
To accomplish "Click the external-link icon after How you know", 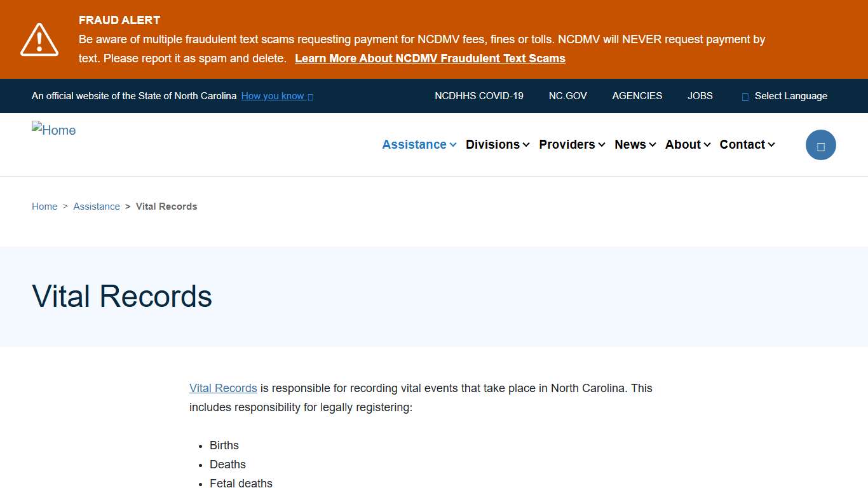I will tap(310, 96).
